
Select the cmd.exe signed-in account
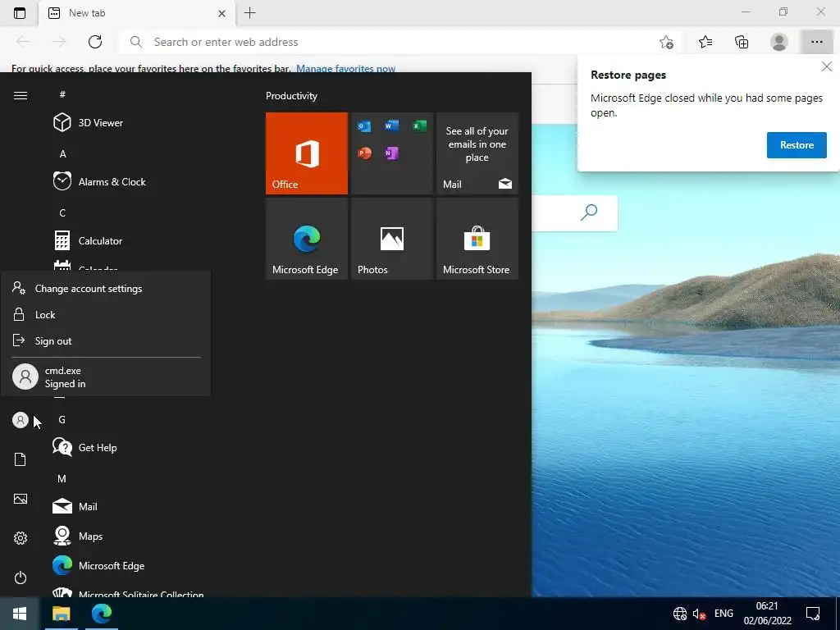click(106, 377)
